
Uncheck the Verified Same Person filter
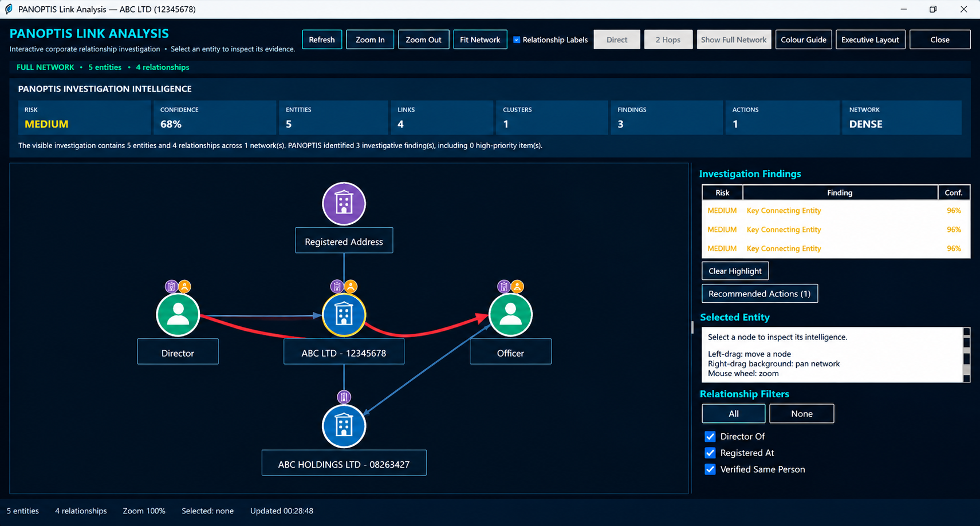(x=710, y=469)
